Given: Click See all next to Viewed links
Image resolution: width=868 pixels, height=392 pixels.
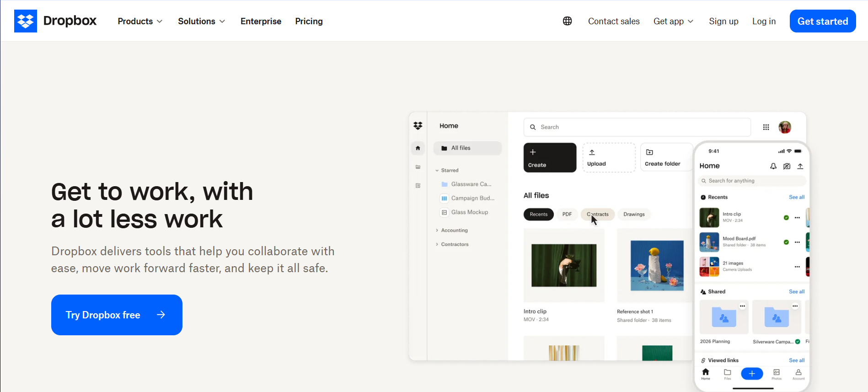Looking at the screenshot, I should [x=797, y=360].
